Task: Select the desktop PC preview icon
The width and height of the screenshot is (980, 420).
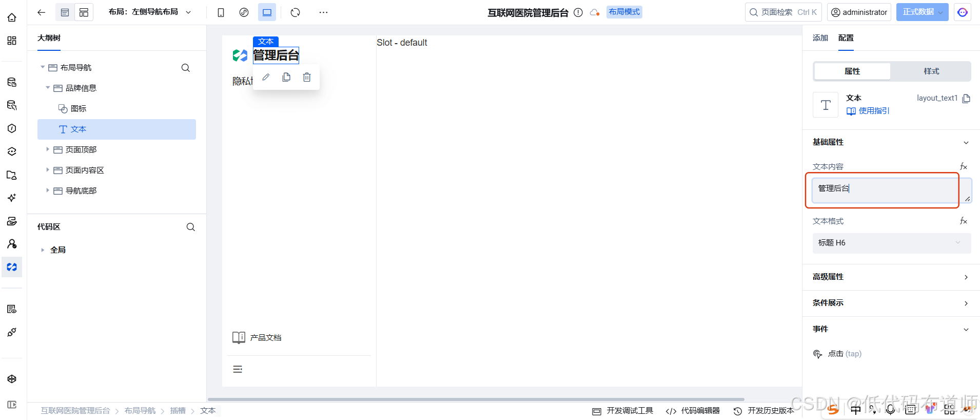Action: [267, 12]
